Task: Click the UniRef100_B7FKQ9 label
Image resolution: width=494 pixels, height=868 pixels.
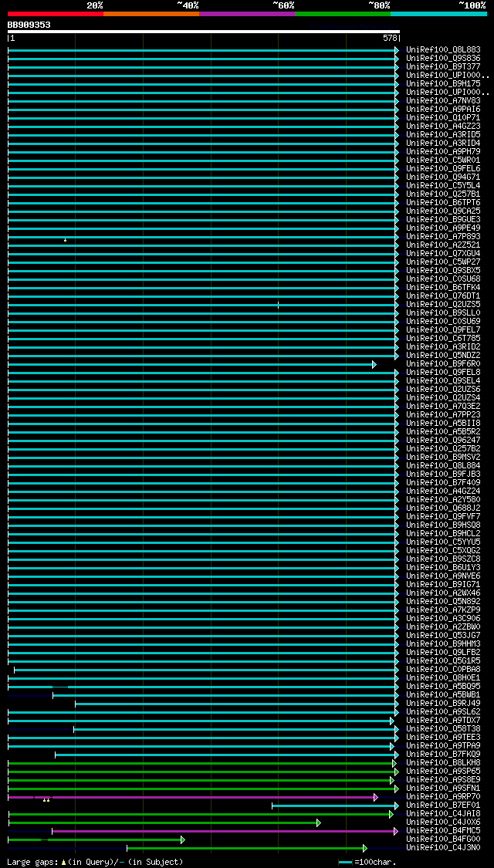Action: coord(443,754)
